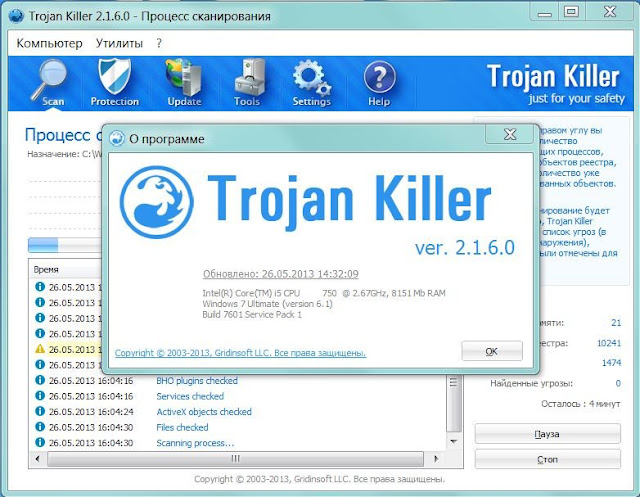Click the large Trojan Killer logo
This screenshot has height=497, width=640.
[157, 202]
